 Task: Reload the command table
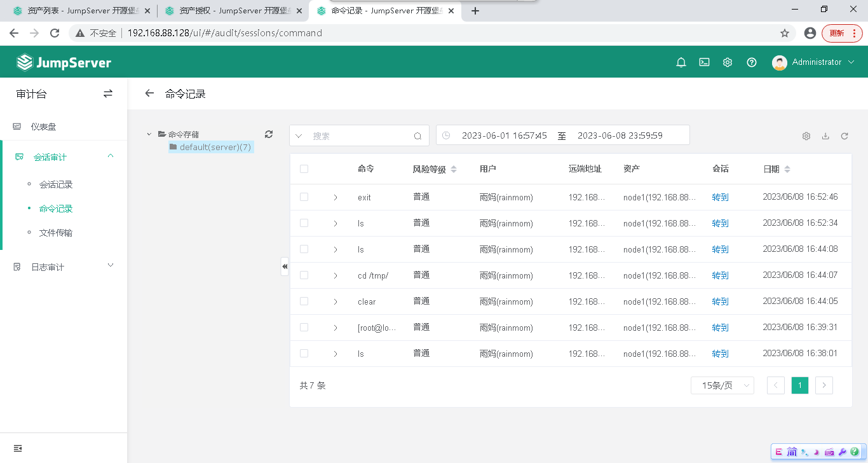844,136
